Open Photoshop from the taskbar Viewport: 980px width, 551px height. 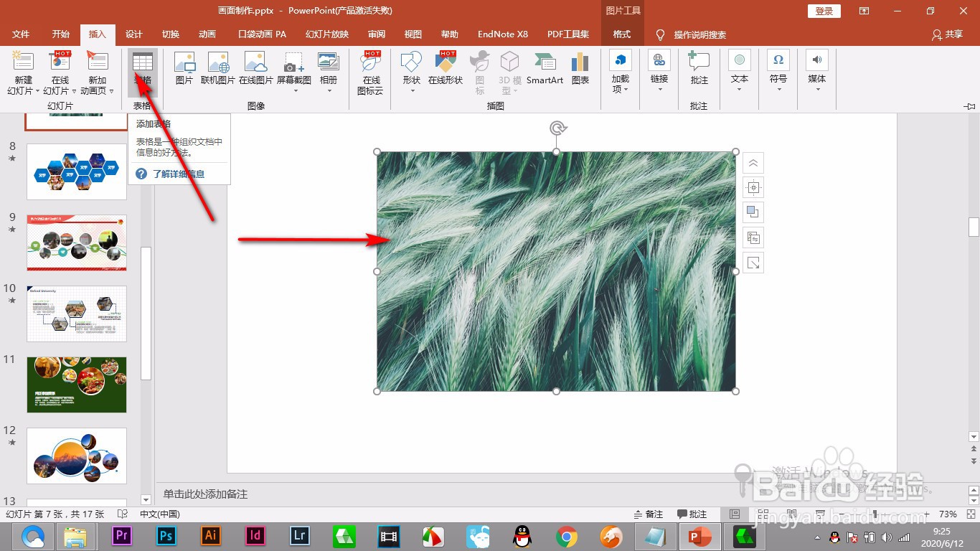tap(166, 536)
